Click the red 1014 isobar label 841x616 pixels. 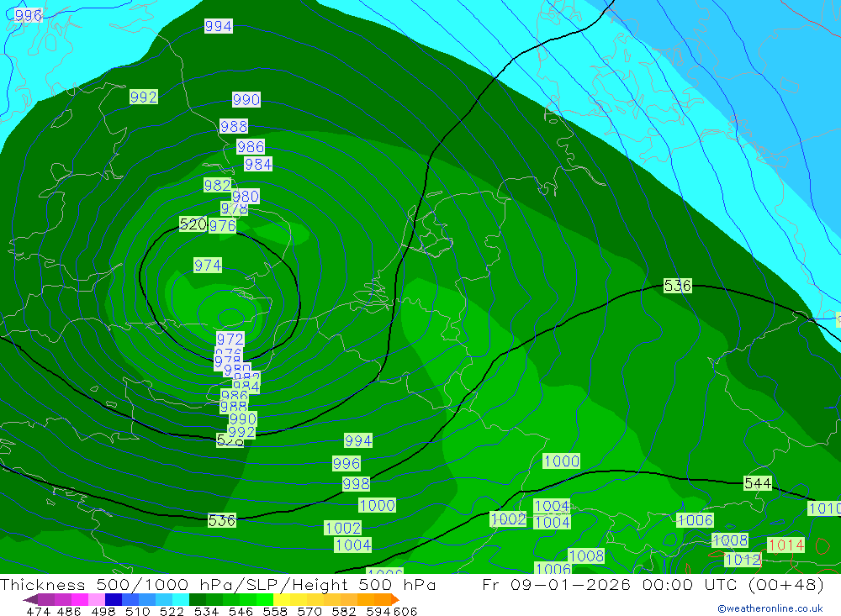click(x=785, y=545)
